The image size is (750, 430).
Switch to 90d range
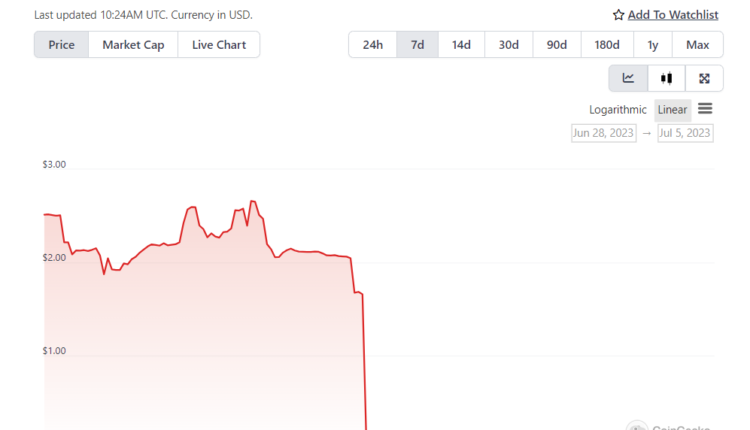557,45
